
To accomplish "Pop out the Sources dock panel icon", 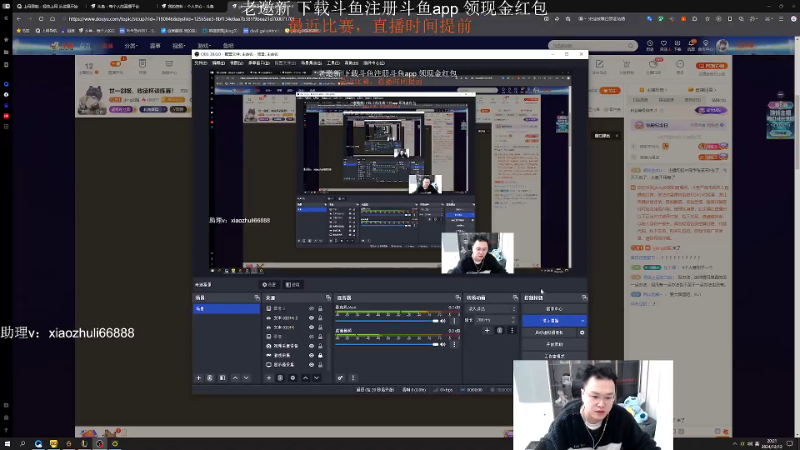I will click(x=328, y=297).
